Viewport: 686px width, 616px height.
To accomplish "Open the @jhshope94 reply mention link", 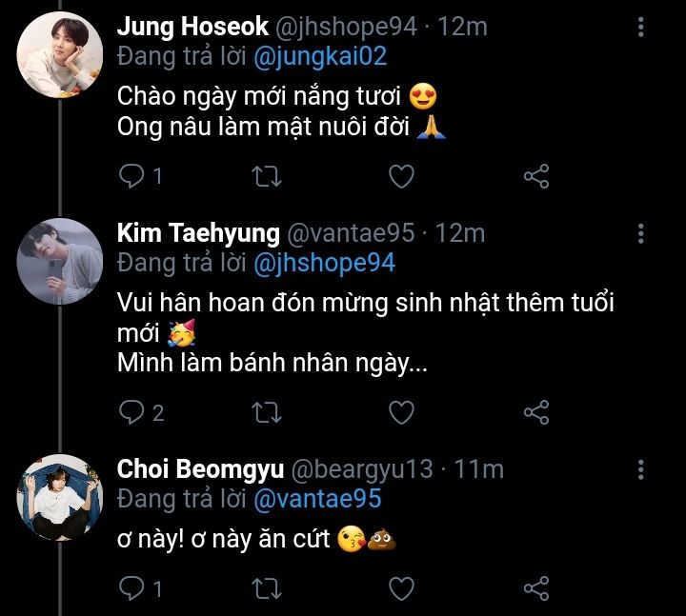I will (324, 263).
